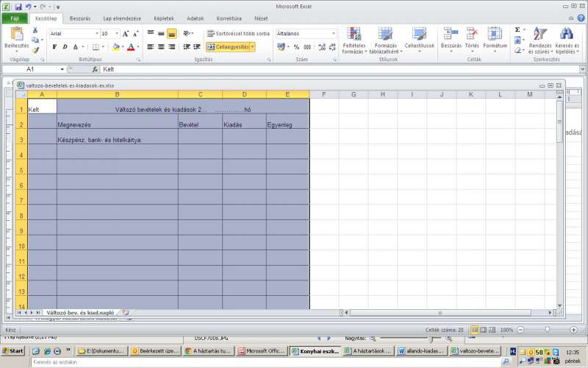The width and height of the screenshot is (588, 368).
Task: Click the fx insert function icon
Action: 96,69
